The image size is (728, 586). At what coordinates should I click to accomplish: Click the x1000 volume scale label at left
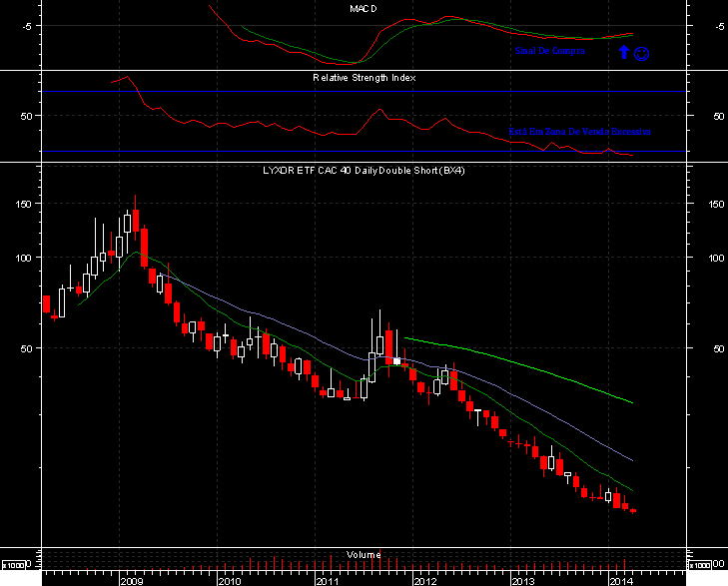pos(13,565)
